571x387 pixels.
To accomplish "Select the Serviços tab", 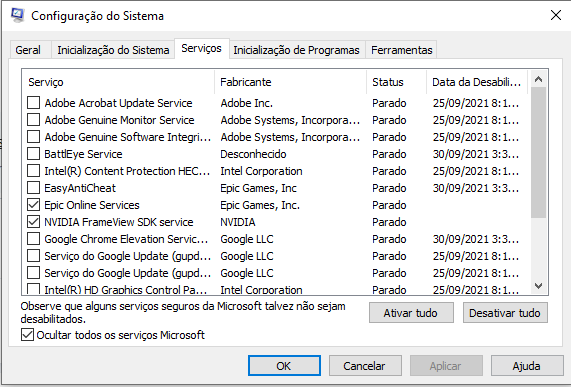I will pyautogui.click(x=201, y=48).
